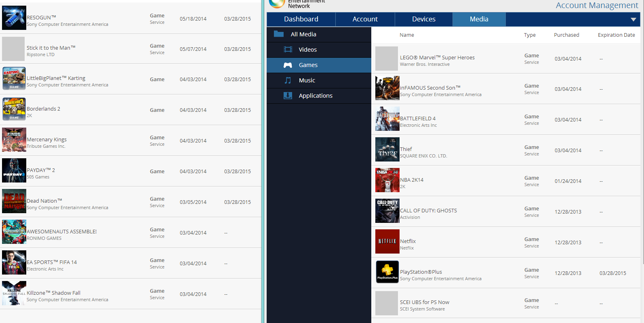This screenshot has width=644, height=323.
Task: Open the Mercenary Kings title link
Action: coord(46,139)
